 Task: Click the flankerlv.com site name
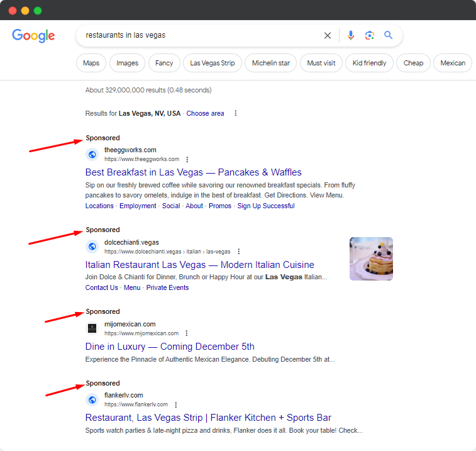(x=123, y=395)
